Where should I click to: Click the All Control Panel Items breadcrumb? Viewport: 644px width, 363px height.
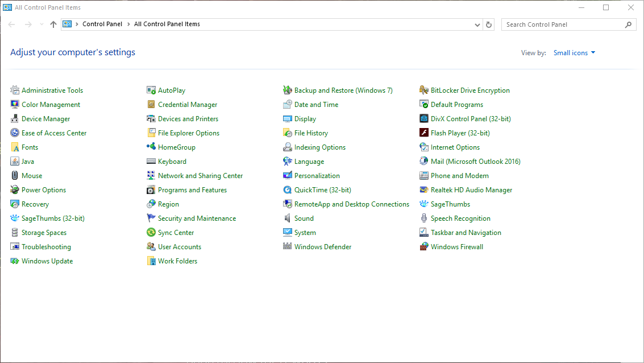click(x=167, y=24)
